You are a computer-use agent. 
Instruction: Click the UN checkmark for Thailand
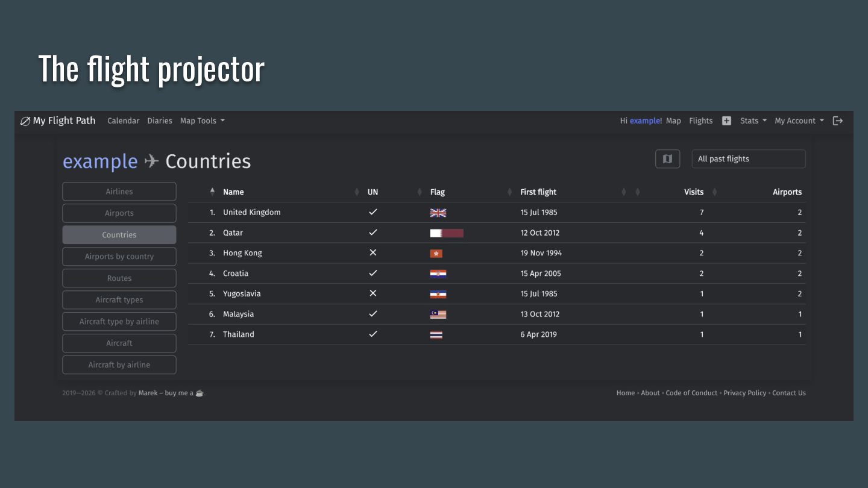pos(373,334)
